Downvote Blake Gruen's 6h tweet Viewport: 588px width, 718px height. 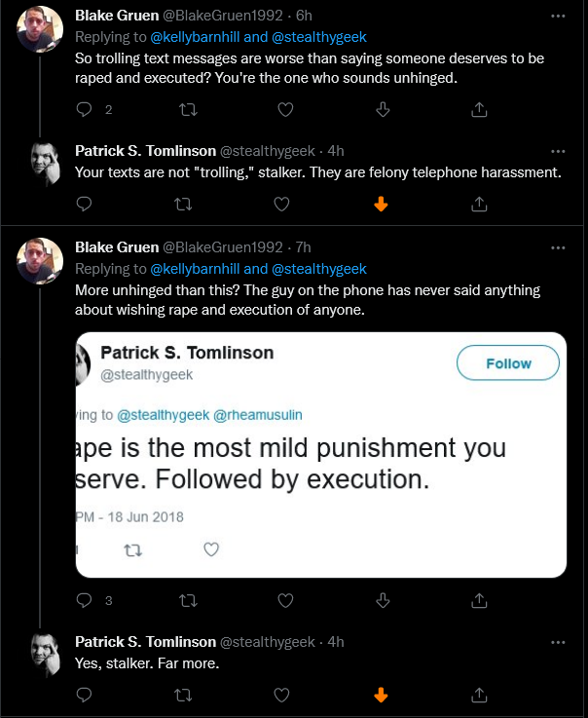pos(383,110)
